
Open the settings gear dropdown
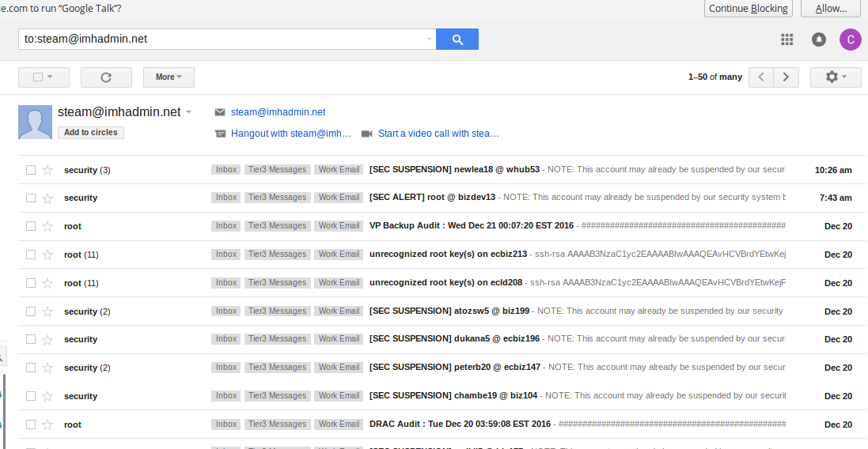point(836,77)
